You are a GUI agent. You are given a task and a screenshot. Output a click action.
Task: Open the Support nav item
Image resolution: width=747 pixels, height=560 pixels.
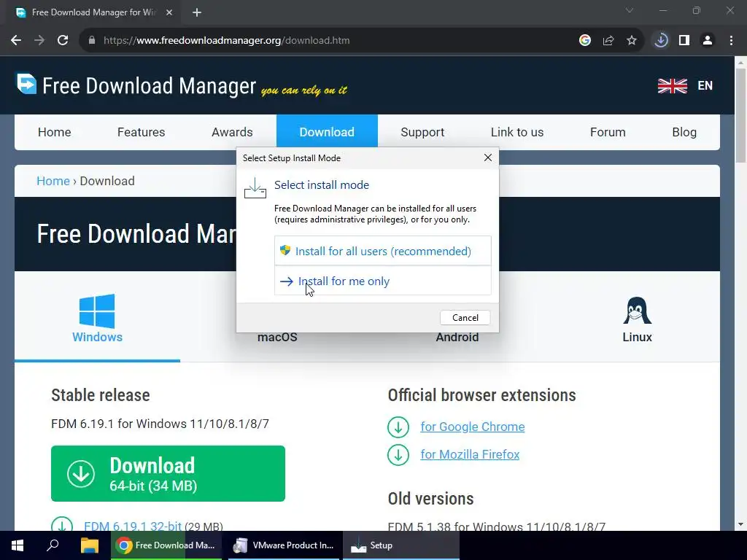[x=422, y=132]
